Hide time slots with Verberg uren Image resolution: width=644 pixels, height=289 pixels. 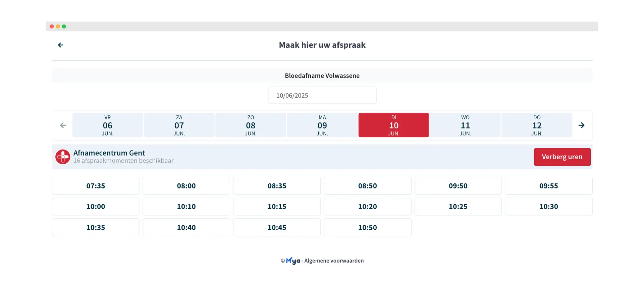[562, 157]
